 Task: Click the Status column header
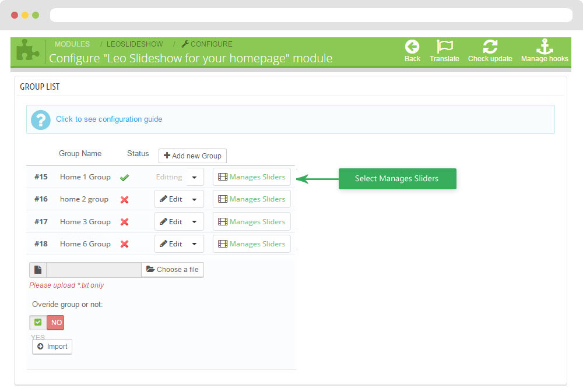(x=138, y=153)
